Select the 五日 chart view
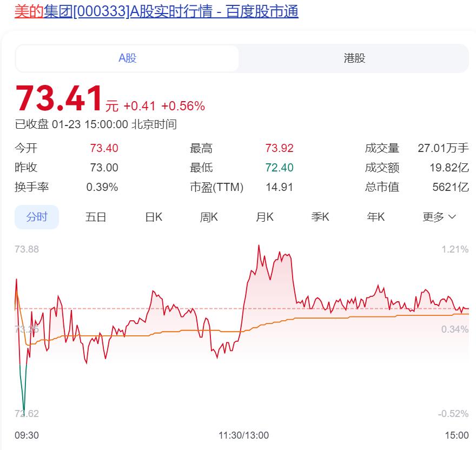This screenshot has width=476, height=450. point(96,217)
